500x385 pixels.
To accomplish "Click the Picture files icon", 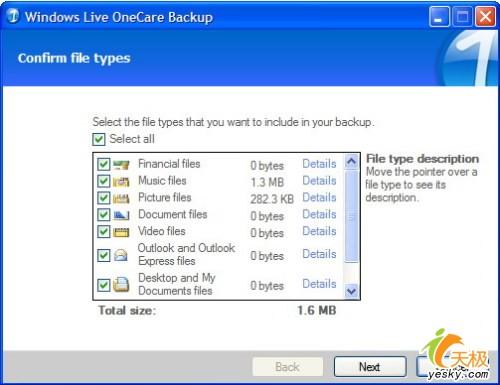I will [x=121, y=198].
